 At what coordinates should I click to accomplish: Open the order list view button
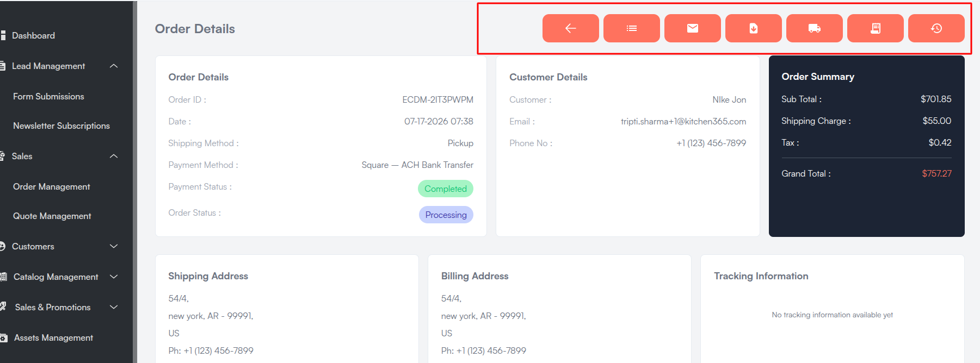[x=631, y=28]
